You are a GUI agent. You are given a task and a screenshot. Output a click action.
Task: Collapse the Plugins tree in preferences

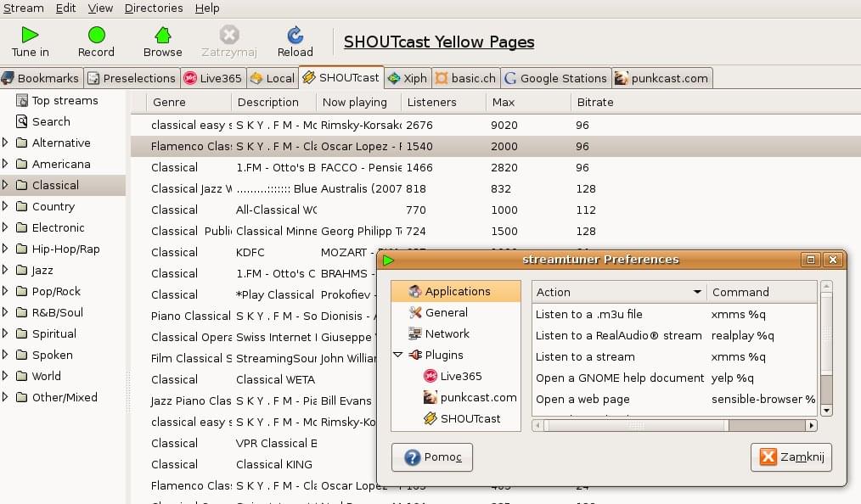tap(398, 355)
